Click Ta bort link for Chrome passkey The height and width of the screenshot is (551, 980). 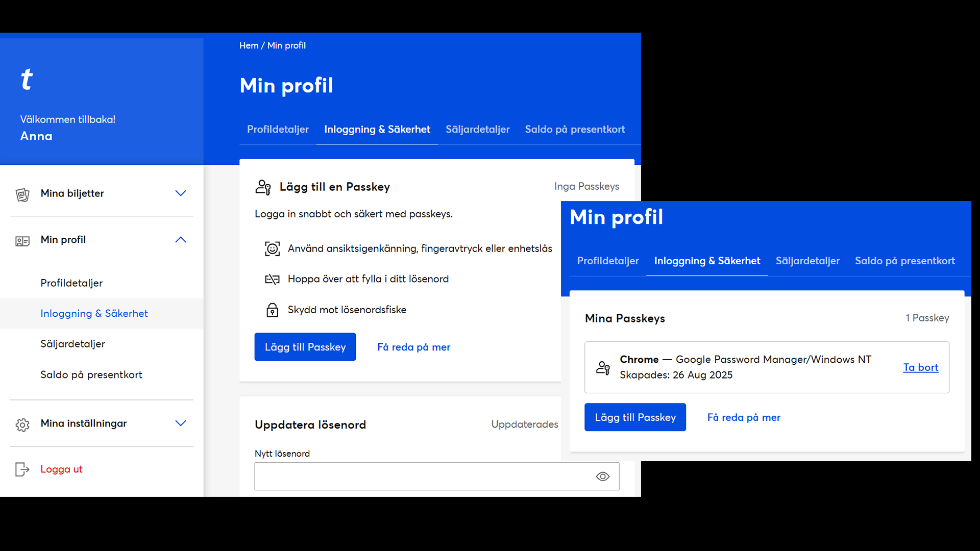coord(920,368)
